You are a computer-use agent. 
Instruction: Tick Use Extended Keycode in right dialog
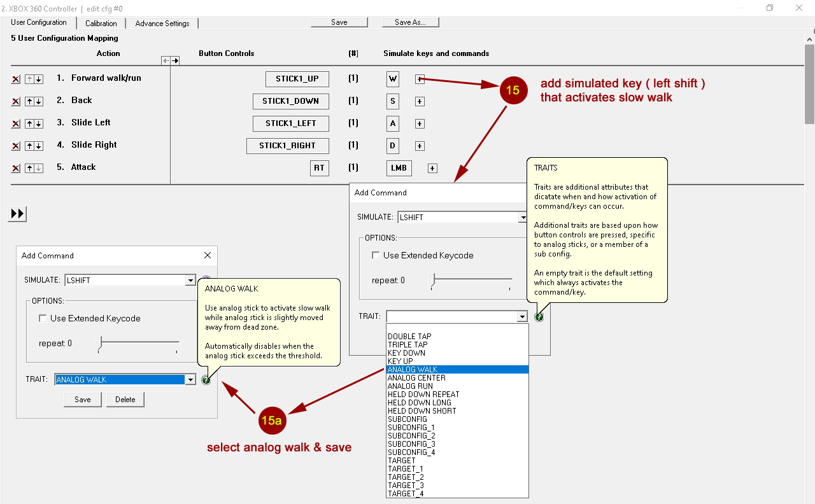pyautogui.click(x=376, y=255)
